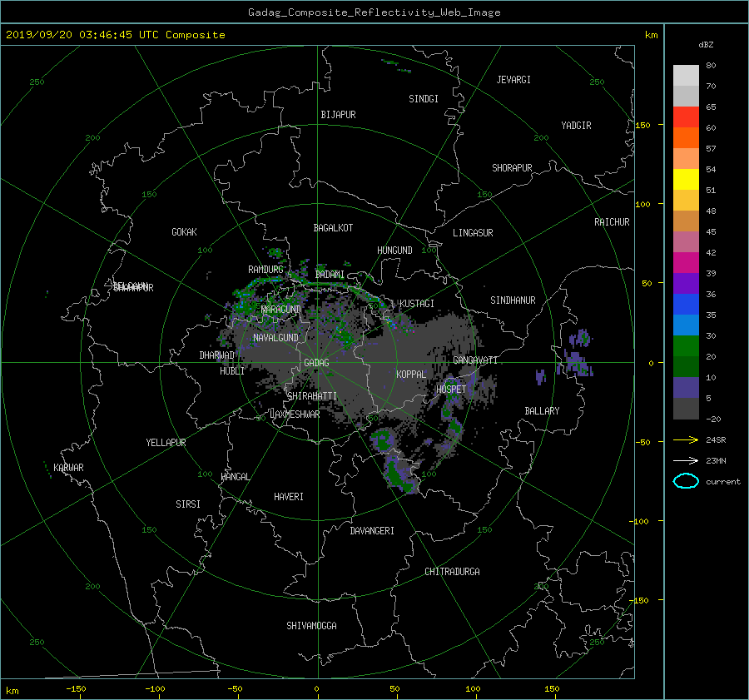Click the SINDGI city label
Image resolution: width=749 pixels, height=700 pixels.
point(424,99)
